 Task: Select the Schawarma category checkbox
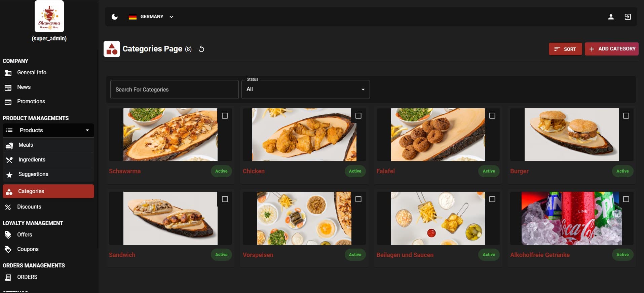pyautogui.click(x=225, y=116)
